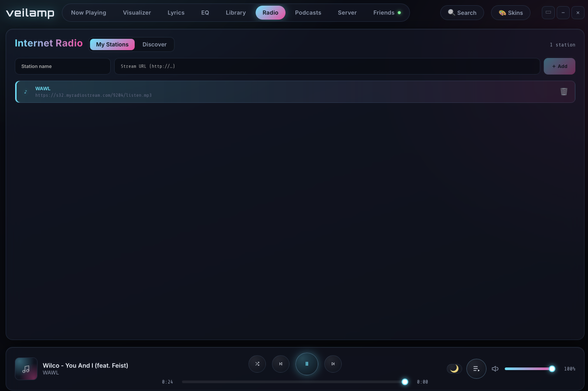Screen dimensions: 588x391
Task: Open the Now Playing tab
Action: (88, 13)
